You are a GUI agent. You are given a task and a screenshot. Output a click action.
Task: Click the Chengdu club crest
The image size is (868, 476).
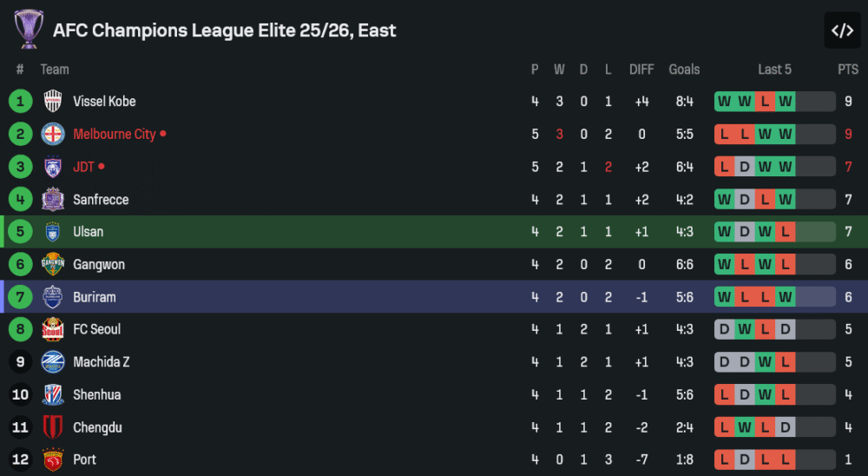point(53,427)
